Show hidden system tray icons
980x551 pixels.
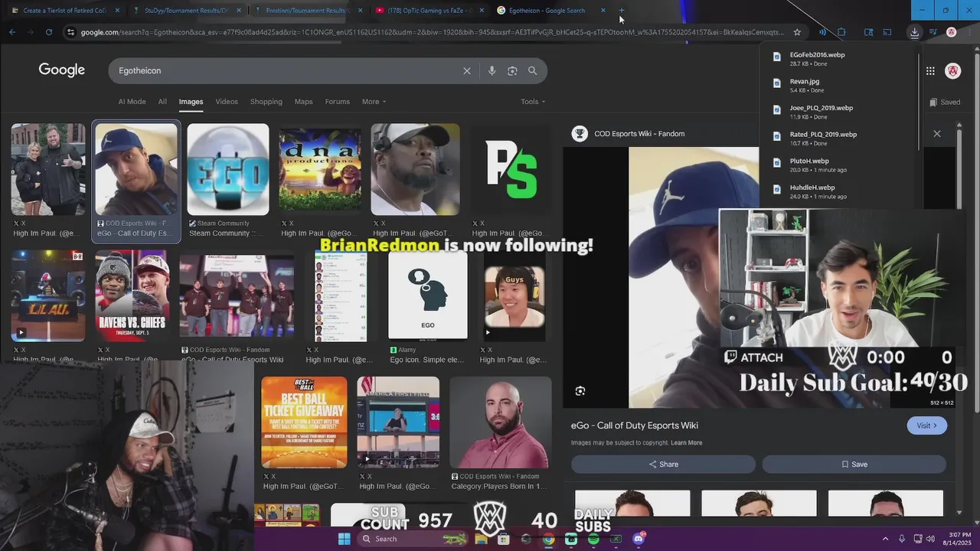point(886,539)
